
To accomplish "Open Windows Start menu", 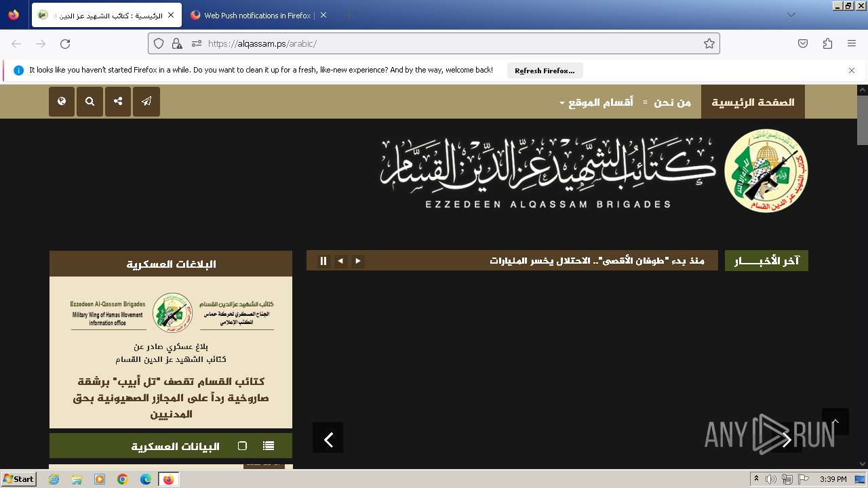I will [x=19, y=479].
